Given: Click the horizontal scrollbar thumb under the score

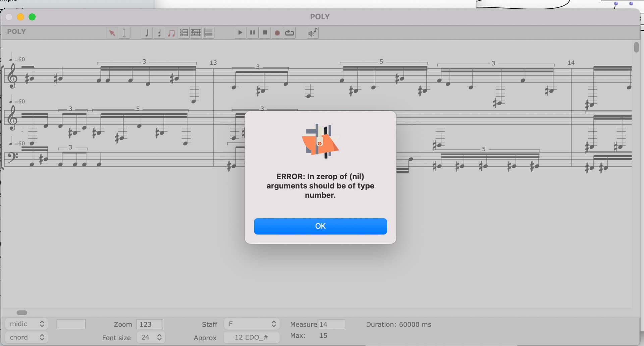Looking at the screenshot, I should point(22,313).
